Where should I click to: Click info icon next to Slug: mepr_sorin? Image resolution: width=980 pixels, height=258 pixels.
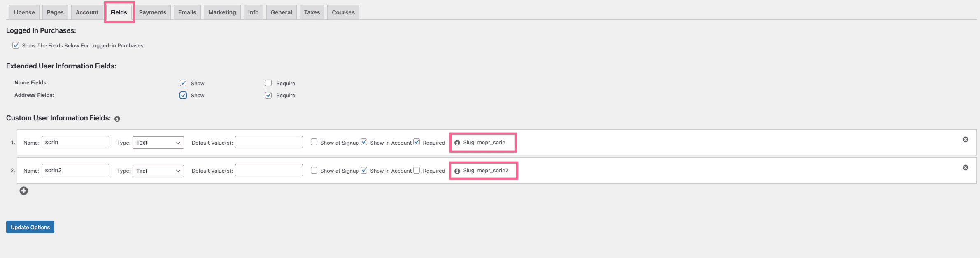coord(457,143)
